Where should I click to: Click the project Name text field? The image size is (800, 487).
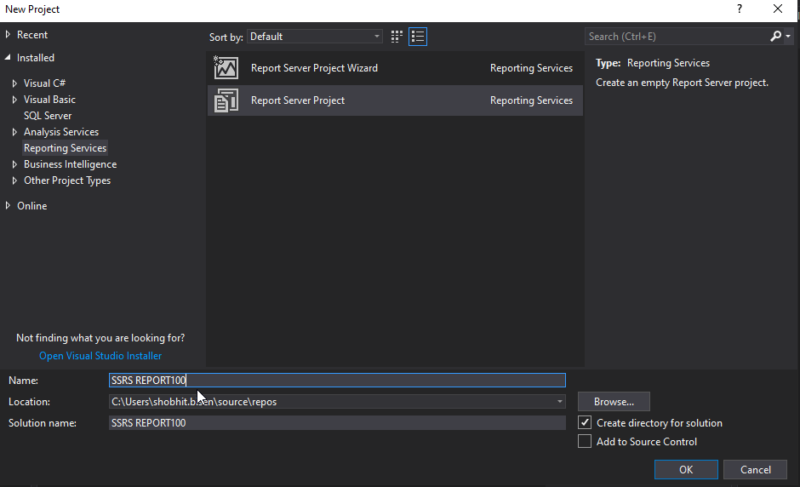[337, 380]
